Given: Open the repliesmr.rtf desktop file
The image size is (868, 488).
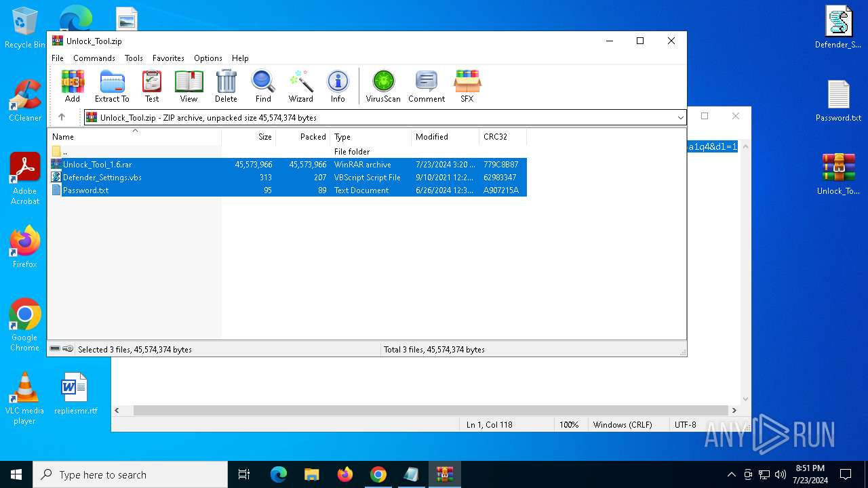Looking at the screenshot, I should click(75, 393).
